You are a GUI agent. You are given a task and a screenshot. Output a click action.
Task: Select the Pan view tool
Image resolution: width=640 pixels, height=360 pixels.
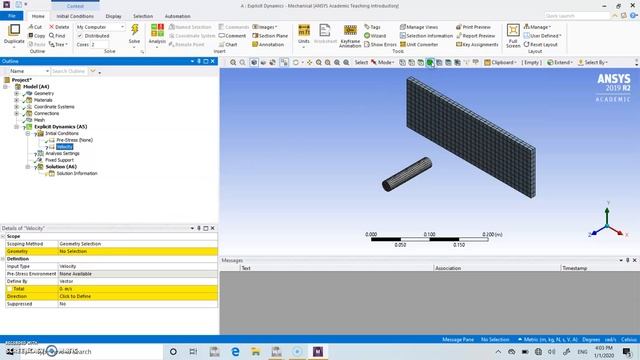coord(309,62)
